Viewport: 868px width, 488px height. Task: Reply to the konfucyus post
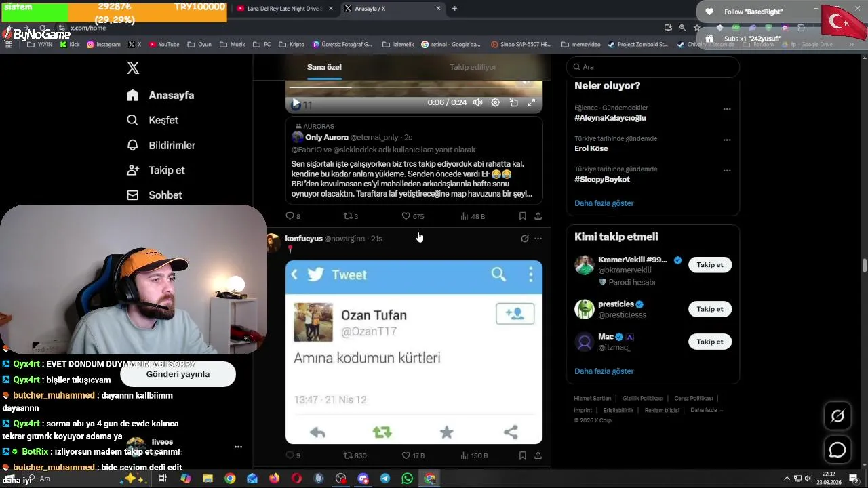293,455
